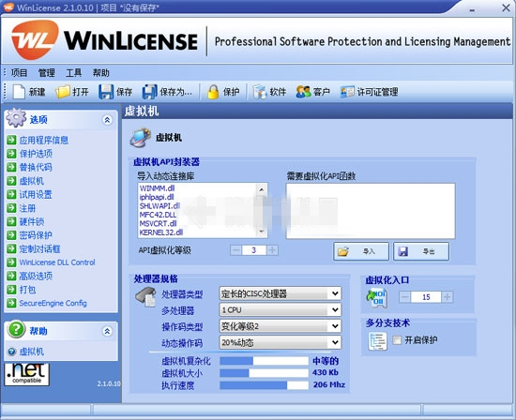Collapse the 帮助 panel with its chevron

(x=107, y=331)
